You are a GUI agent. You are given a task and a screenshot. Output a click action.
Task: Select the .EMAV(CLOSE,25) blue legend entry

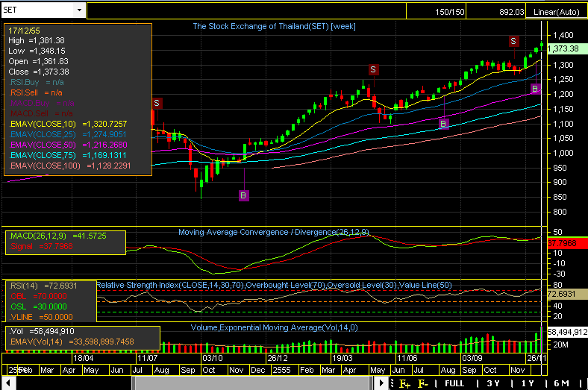[67, 134]
